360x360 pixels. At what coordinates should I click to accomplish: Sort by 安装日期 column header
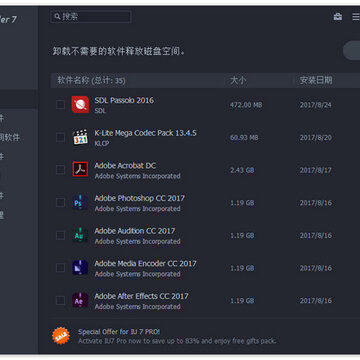tap(316, 80)
